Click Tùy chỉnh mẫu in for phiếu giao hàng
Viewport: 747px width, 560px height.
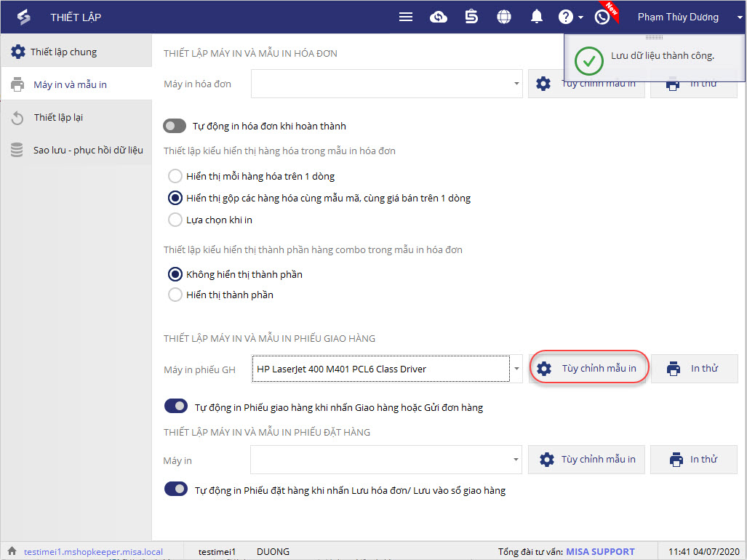pyautogui.click(x=589, y=367)
